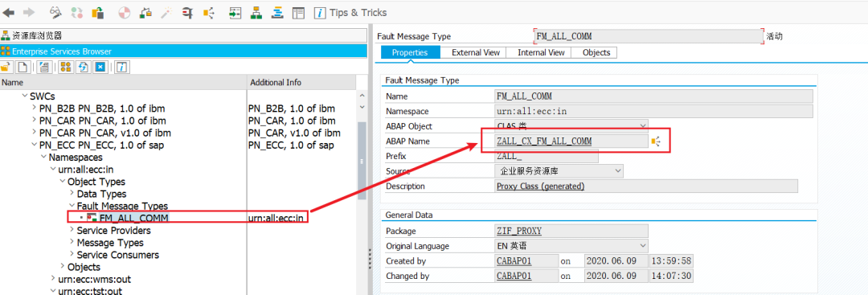Click the Test vise icon
The image size is (868, 295).
click(x=188, y=12)
